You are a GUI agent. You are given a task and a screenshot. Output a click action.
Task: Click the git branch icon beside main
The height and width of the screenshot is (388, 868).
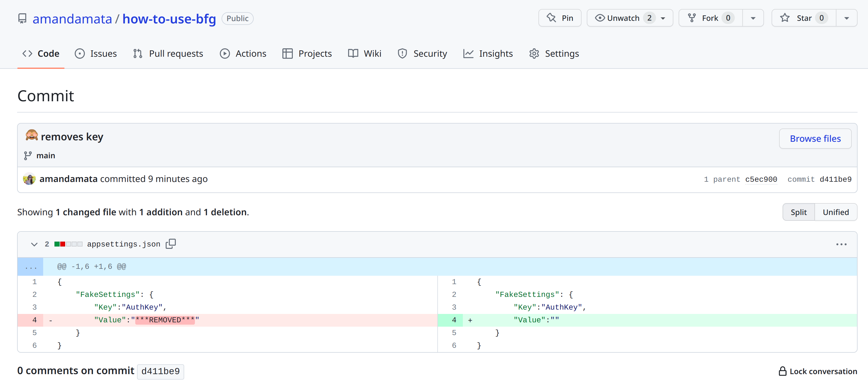click(x=28, y=155)
